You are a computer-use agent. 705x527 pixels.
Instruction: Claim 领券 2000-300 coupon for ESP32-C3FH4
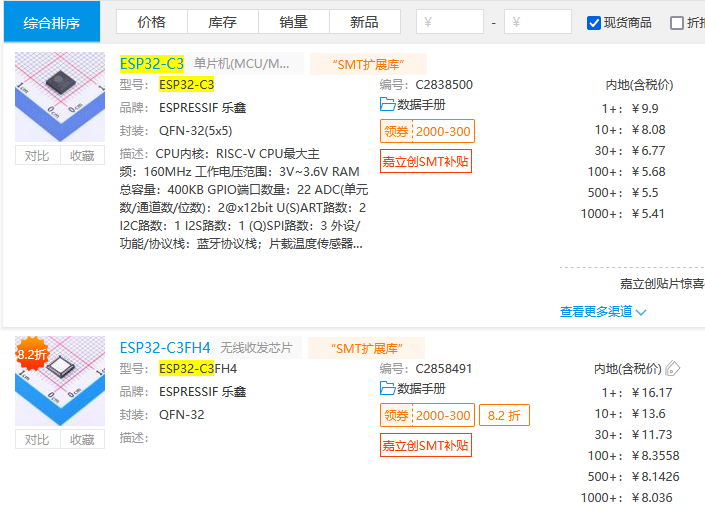(x=427, y=415)
